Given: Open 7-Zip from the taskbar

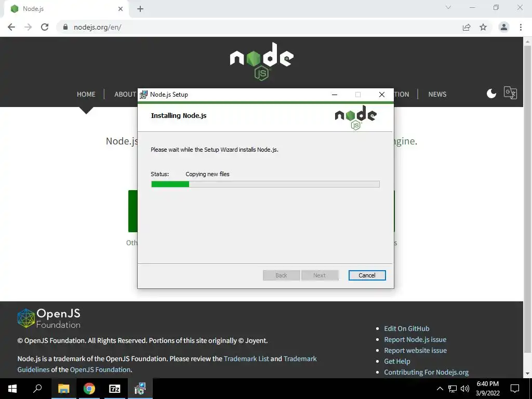Looking at the screenshot, I should [x=115, y=389].
